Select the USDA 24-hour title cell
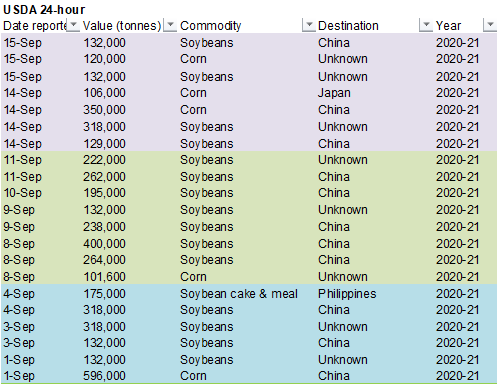The image size is (499, 385). tap(44, 10)
